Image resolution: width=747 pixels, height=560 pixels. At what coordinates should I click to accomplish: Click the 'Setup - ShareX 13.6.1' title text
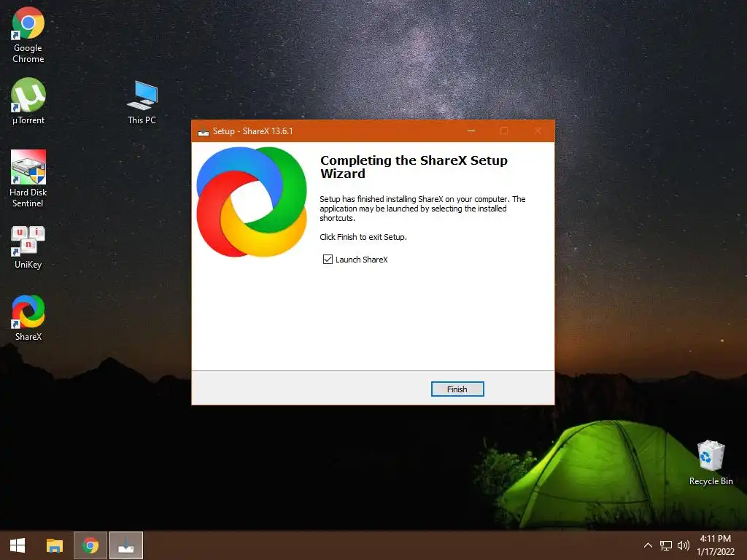pos(253,131)
